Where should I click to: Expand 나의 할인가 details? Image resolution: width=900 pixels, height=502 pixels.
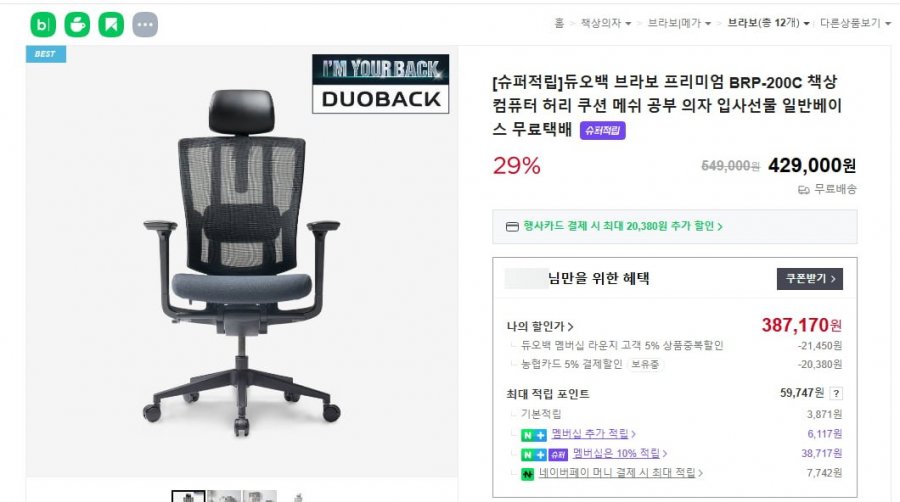click(x=540, y=326)
